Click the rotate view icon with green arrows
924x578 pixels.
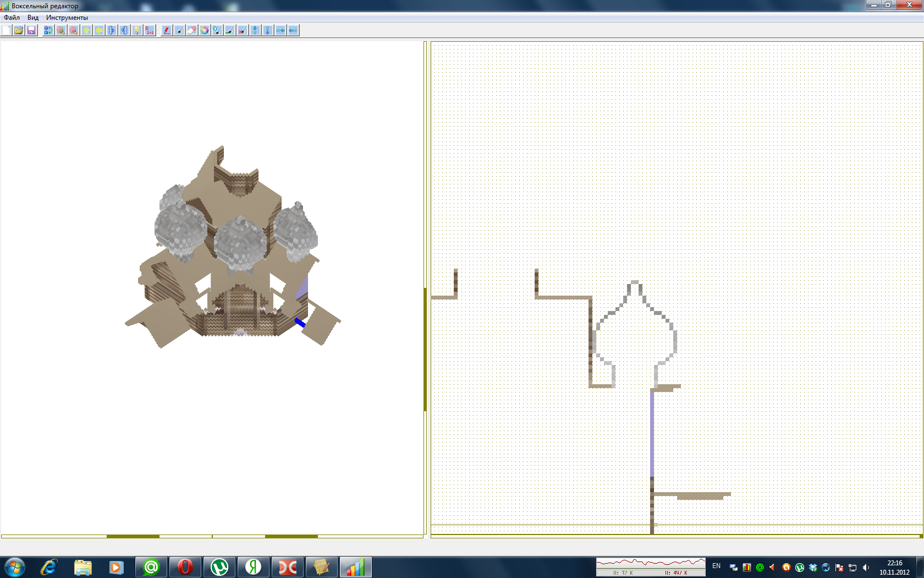coord(48,30)
